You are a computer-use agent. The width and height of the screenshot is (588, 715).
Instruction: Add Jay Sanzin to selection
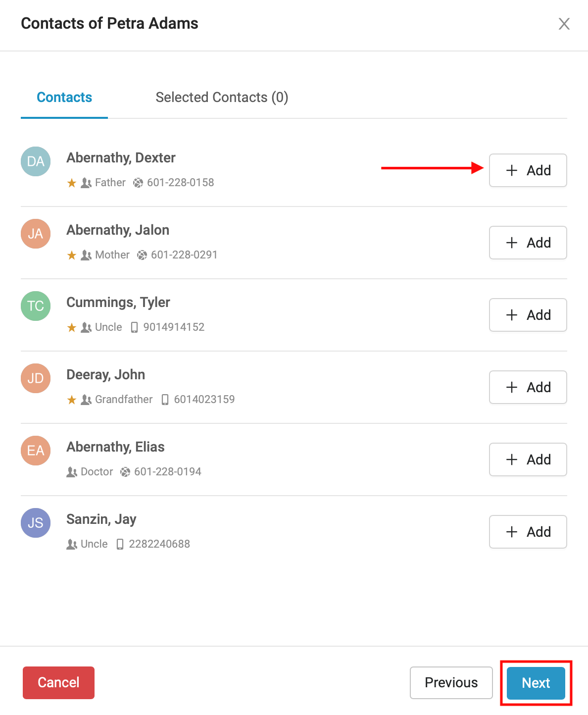point(528,532)
